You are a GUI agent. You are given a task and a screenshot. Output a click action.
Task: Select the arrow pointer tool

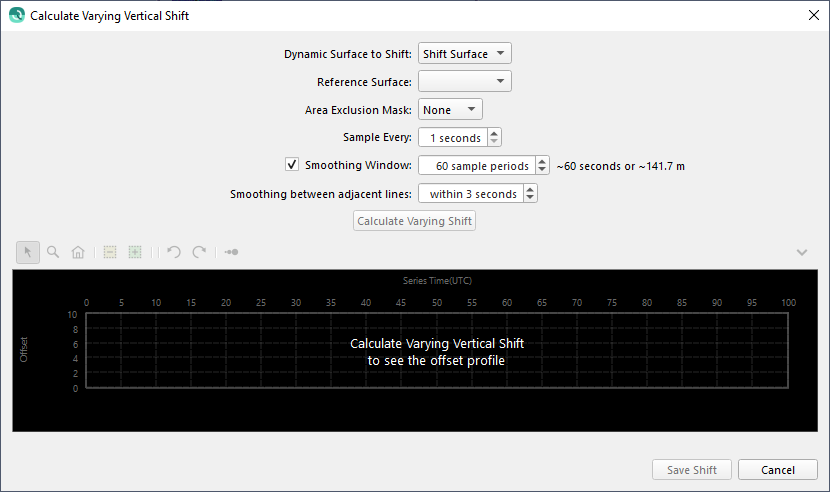tap(28, 252)
